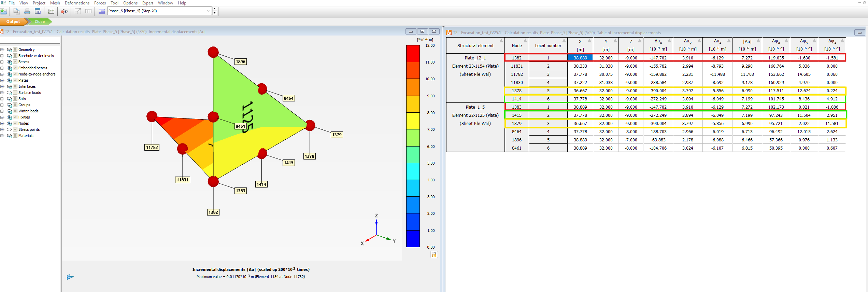Open the Phase_5 step dropdown
868x292 pixels.
coord(209,11)
